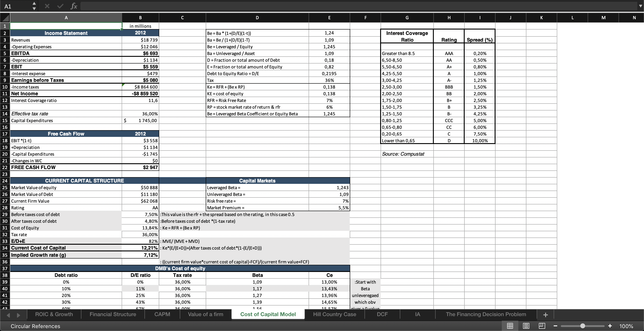Viewport: 644px width, 331px height.
Task: Select Ce value 13,00% in row 39
Action: pyautogui.click(x=329, y=282)
